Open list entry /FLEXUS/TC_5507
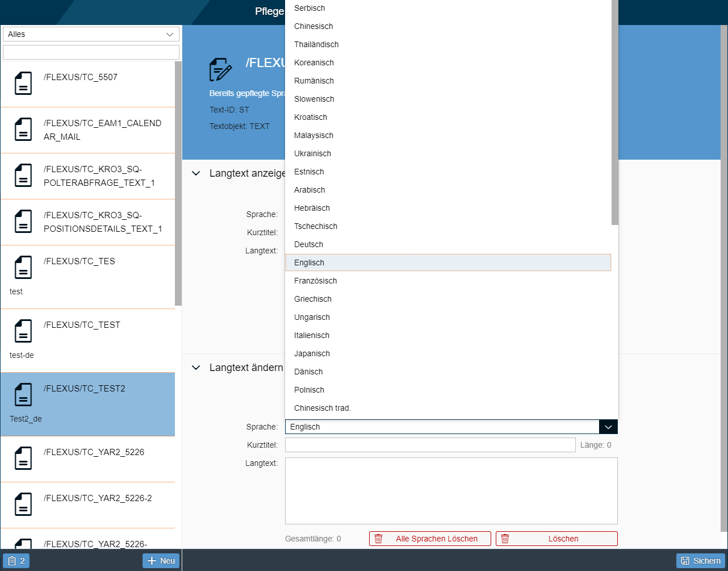 (x=87, y=84)
